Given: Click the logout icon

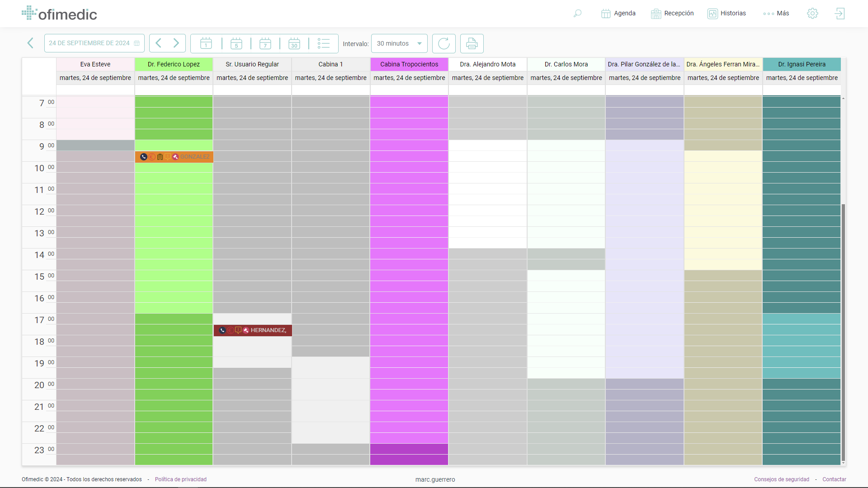Looking at the screenshot, I should pyautogui.click(x=840, y=14).
